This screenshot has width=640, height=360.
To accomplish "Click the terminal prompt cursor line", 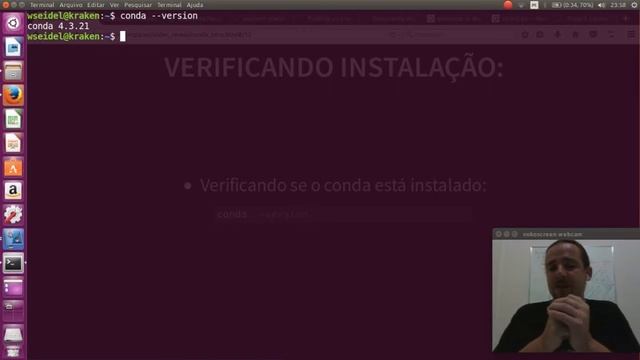I will click(x=76, y=36).
